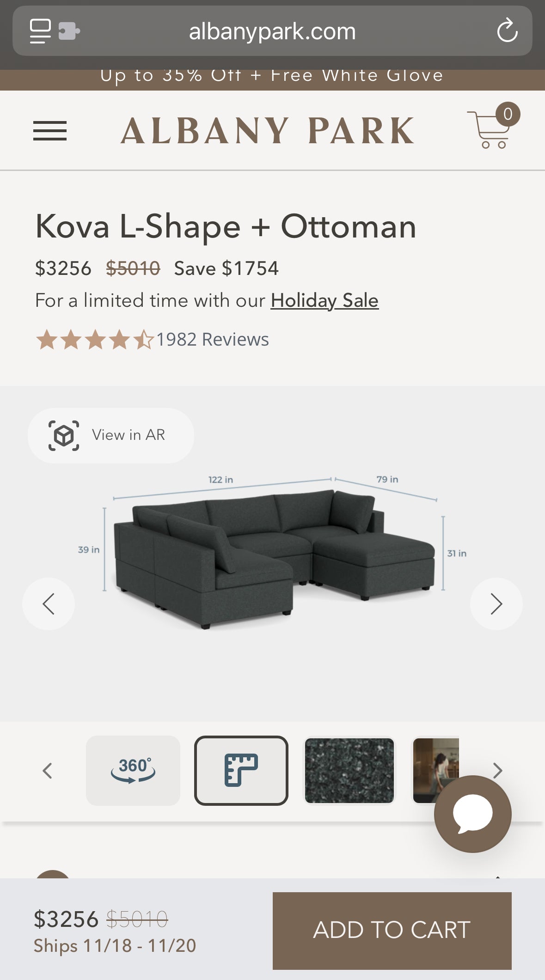Open the navigation hamburger menu
545x980 pixels.
click(50, 131)
